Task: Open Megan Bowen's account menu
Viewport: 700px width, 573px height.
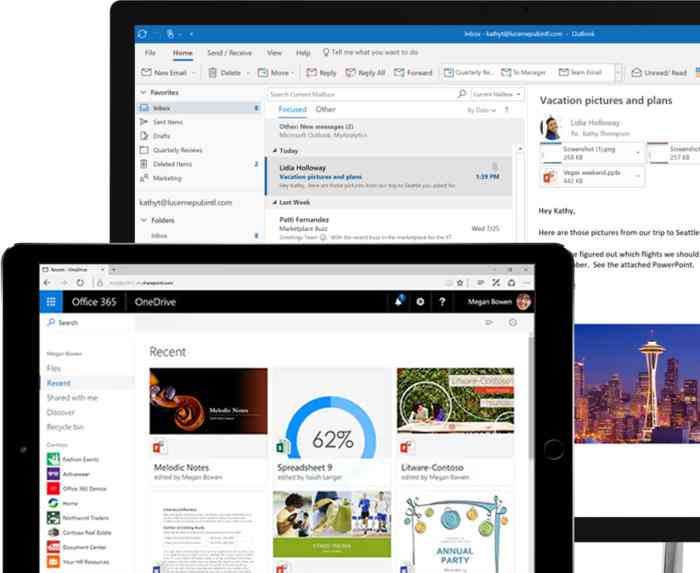Action: click(500, 302)
